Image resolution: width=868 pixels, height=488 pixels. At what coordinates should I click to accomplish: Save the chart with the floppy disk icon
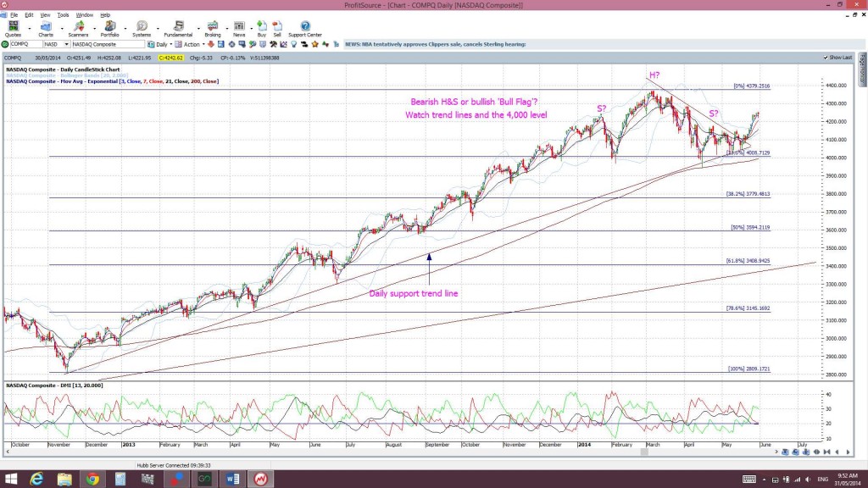pyautogui.click(x=221, y=44)
